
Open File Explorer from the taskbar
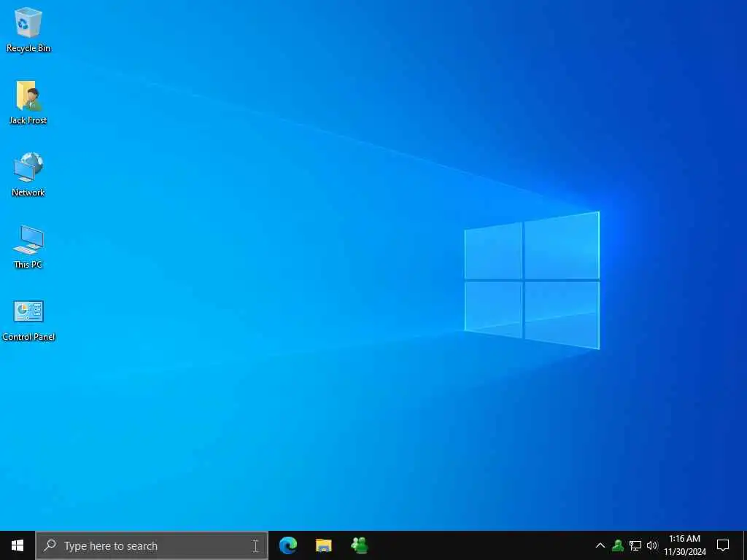323,545
